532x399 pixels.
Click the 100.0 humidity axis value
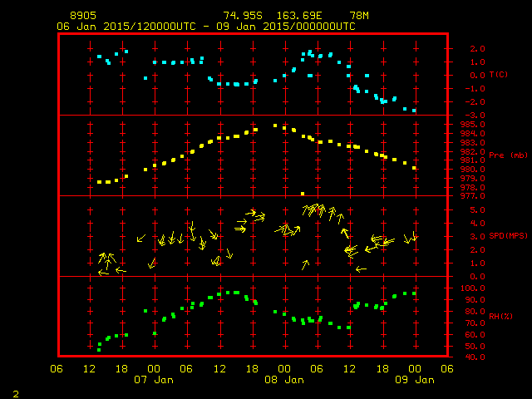click(473, 288)
